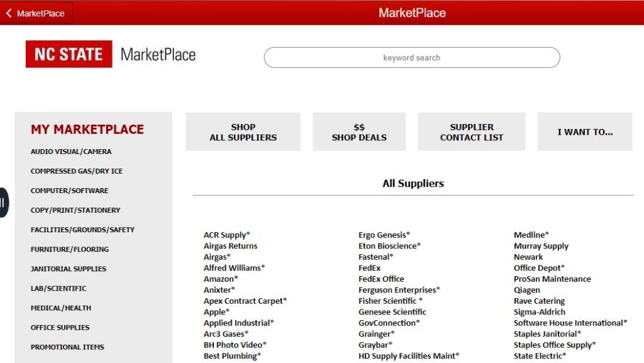Open $$ Shop Deals
This screenshot has height=363, width=644.
(359, 132)
